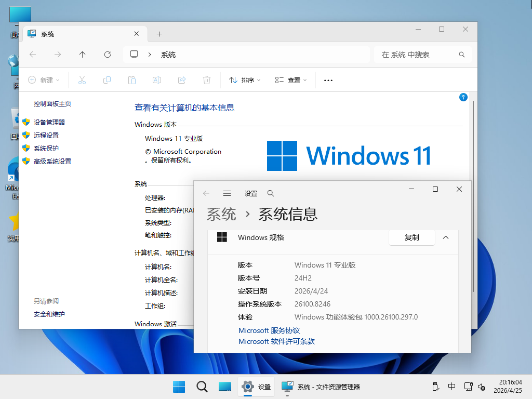Viewport: 532px width, 399px height.
Task: Click the network tray icon
Action: click(x=468, y=387)
